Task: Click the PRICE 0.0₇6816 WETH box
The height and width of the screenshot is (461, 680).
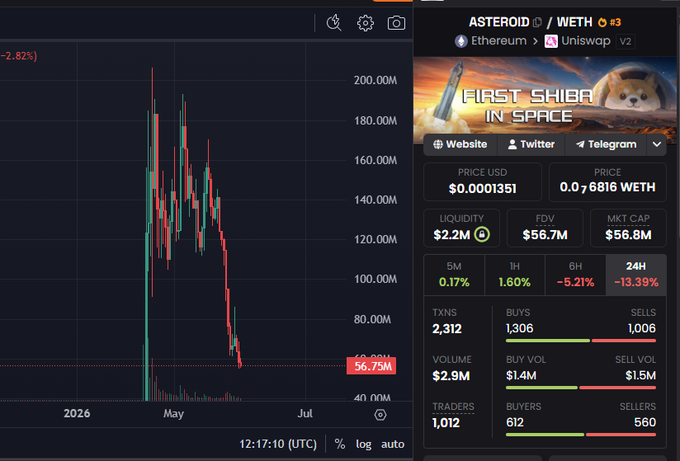Action: click(x=608, y=182)
